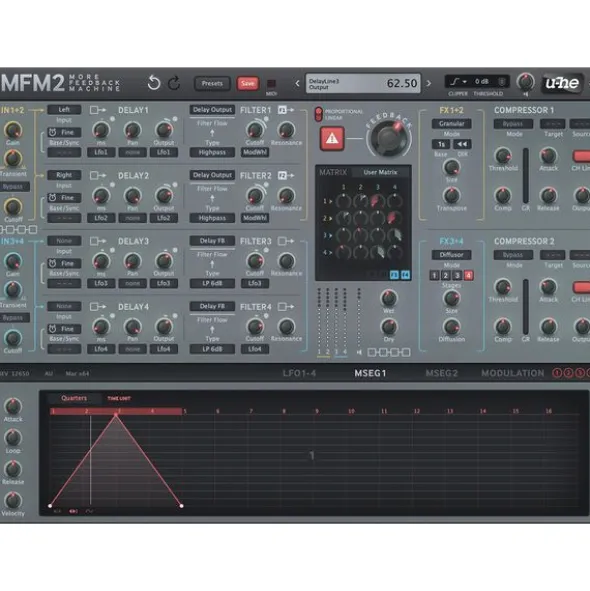The width and height of the screenshot is (590, 591).
Task: Select Diffusor stage 1
Action: click(434, 276)
